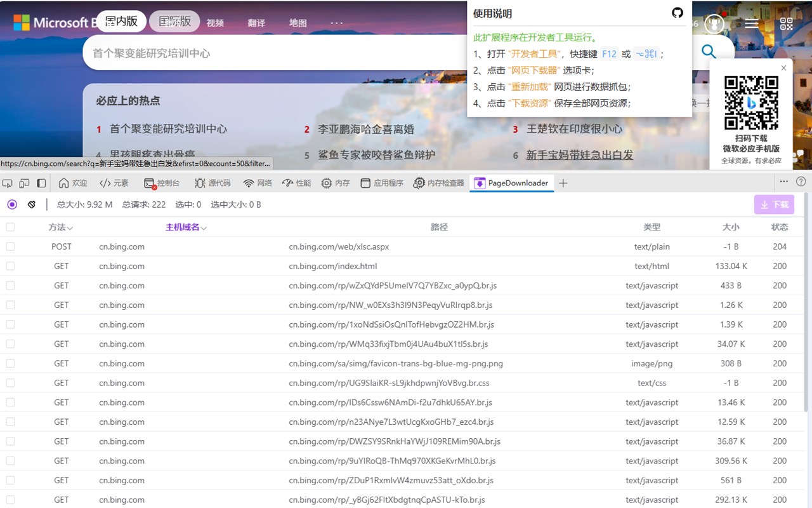This screenshot has width=812, height=508.
Task: Click the 类型 (type) column header
Action: click(652, 227)
